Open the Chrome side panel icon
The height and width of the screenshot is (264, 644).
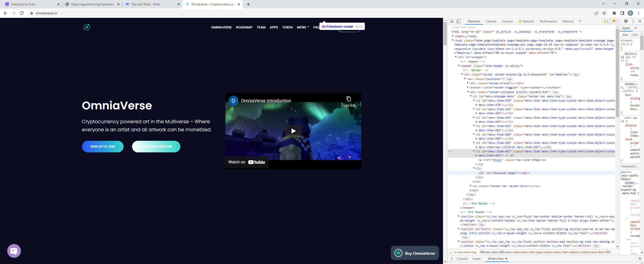[622, 13]
